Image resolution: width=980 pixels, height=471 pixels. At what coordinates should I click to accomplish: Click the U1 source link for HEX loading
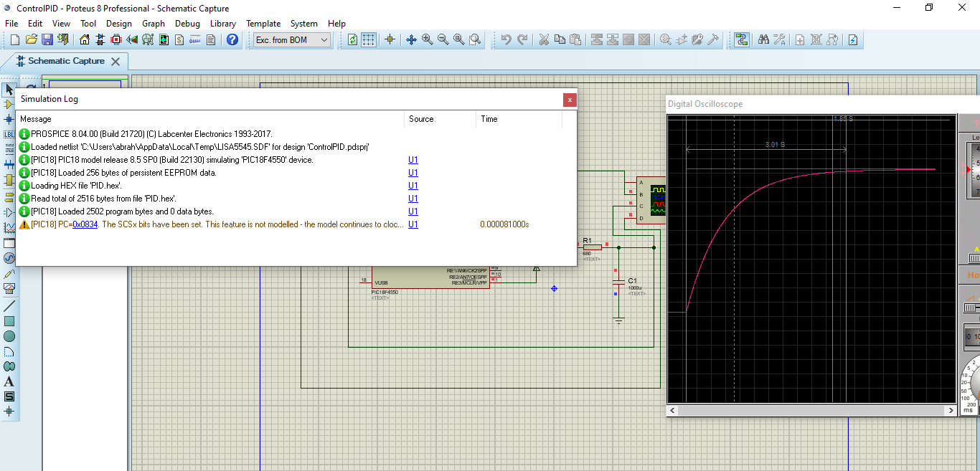413,186
